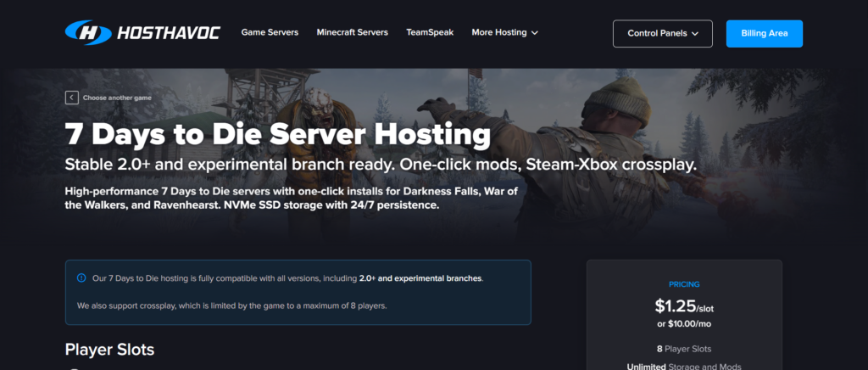Click the 7 Days to Die Server Hosting heading
Image resolution: width=868 pixels, height=370 pixels.
tap(277, 133)
